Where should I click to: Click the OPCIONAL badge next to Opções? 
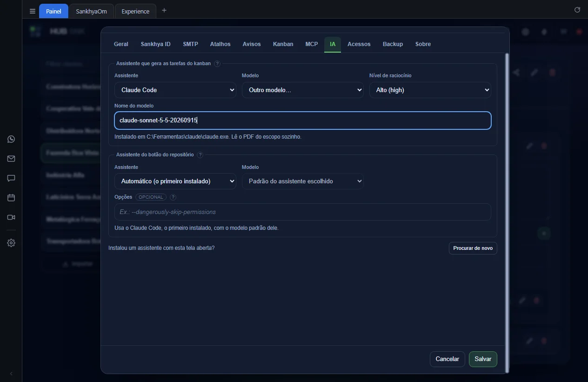point(151,197)
